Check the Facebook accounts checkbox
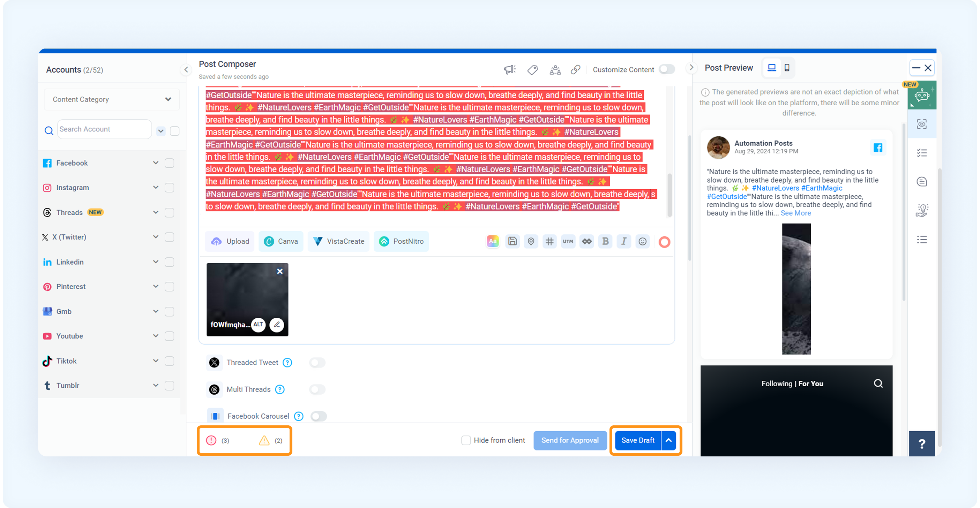Viewport: 980px width, 508px height. click(x=169, y=163)
